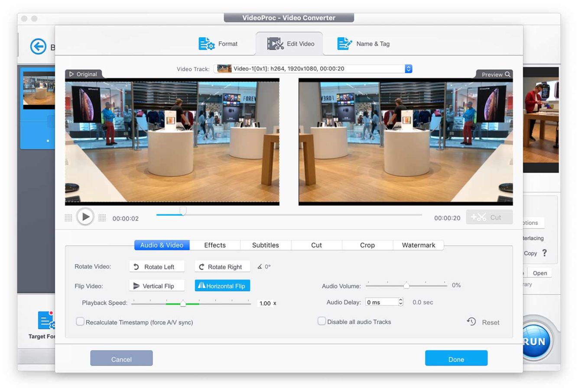The width and height of the screenshot is (578, 392).
Task: Click the Audio Volume slider handle
Action: (406, 285)
